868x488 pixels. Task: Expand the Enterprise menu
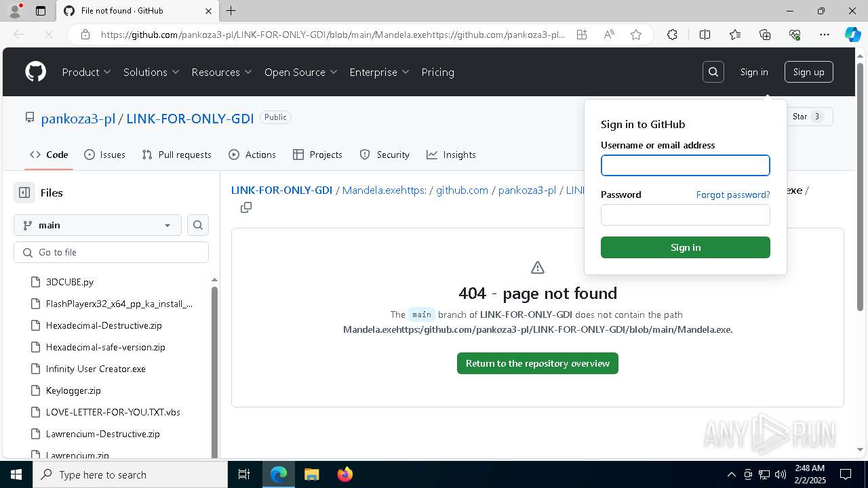point(379,72)
